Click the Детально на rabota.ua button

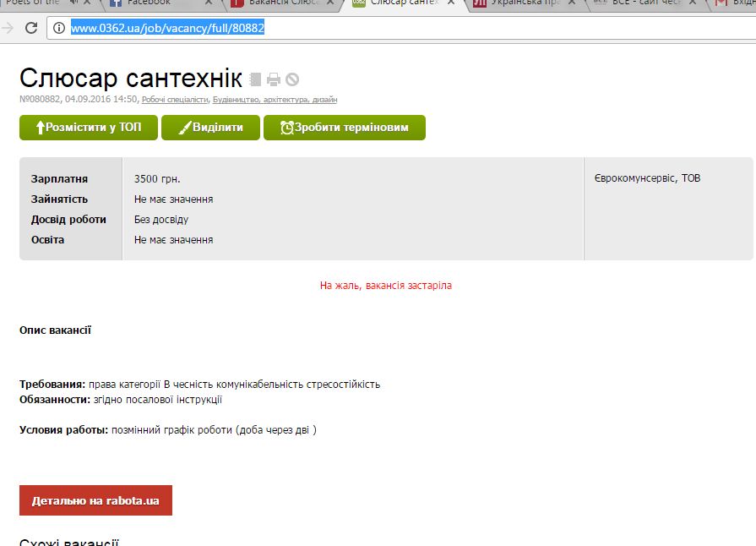tap(95, 500)
